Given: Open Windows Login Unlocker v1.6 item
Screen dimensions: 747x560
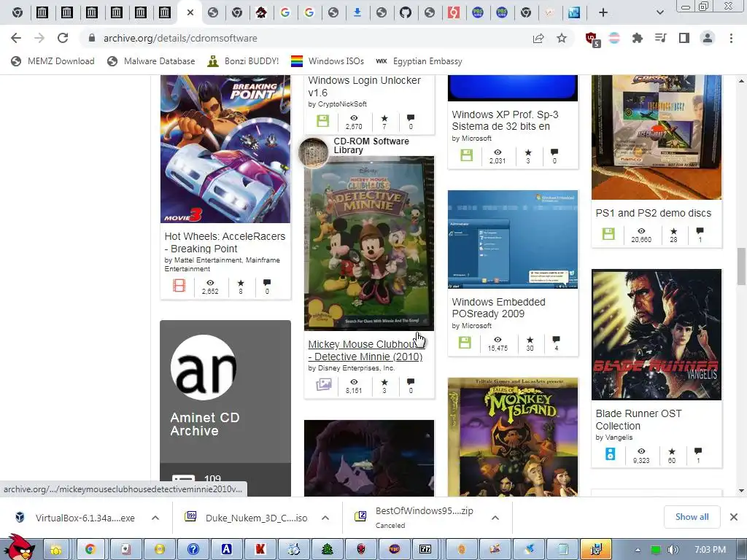Looking at the screenshot, I should click(x=365, y=86).
